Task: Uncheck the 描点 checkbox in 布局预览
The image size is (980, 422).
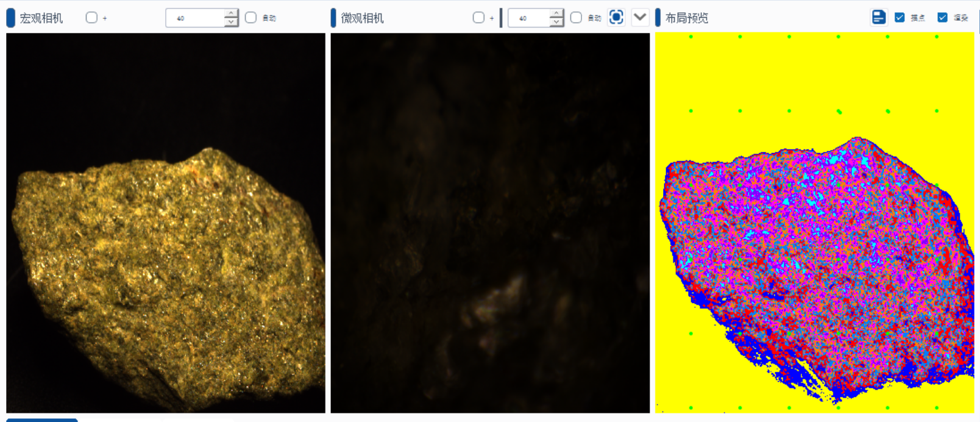Action: point(900,18)
